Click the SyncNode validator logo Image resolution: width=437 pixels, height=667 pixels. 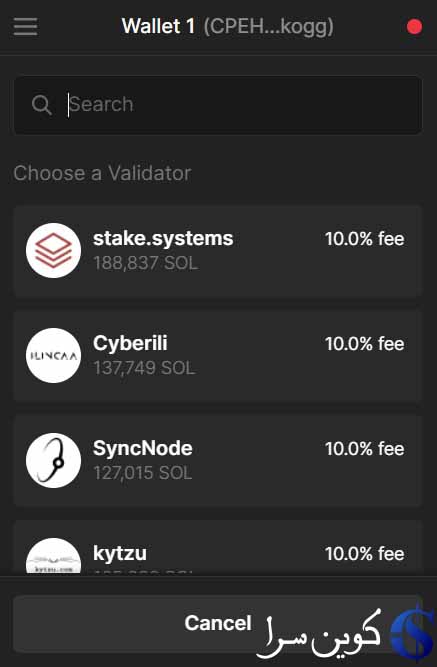coord(54,460)
